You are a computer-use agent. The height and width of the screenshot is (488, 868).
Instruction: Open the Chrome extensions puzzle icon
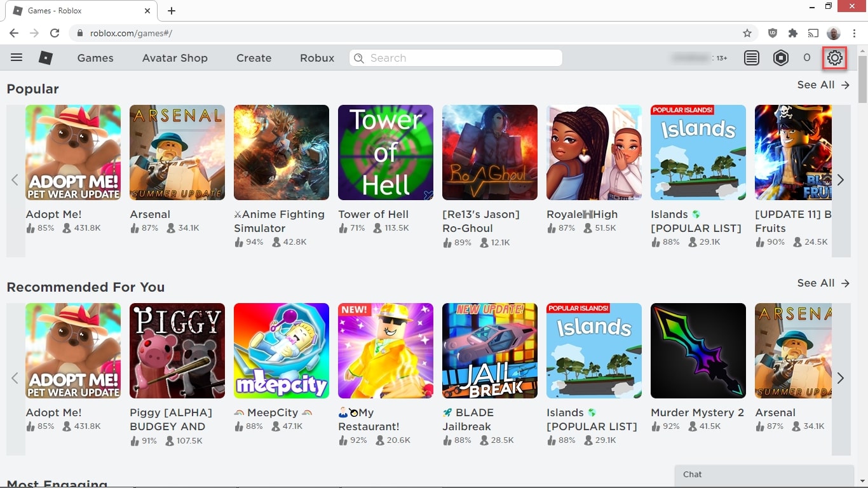pyautogui.click(x=793, y=33)
